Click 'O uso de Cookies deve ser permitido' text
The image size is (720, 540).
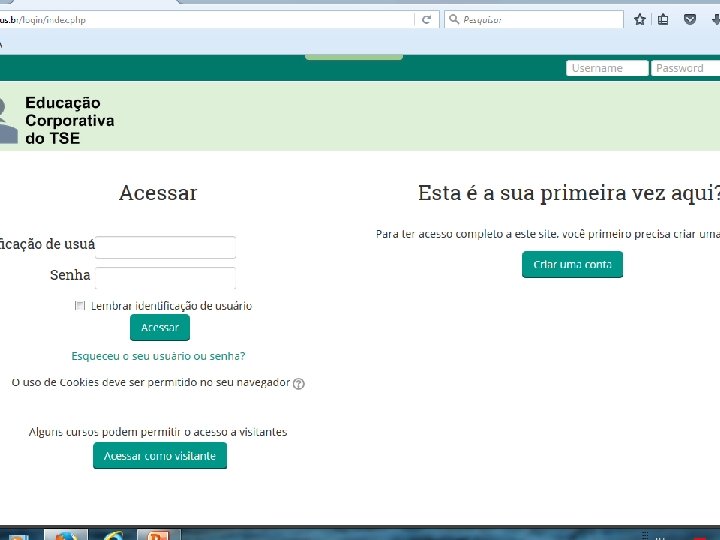pyautogui.click(x=151, y=382)
